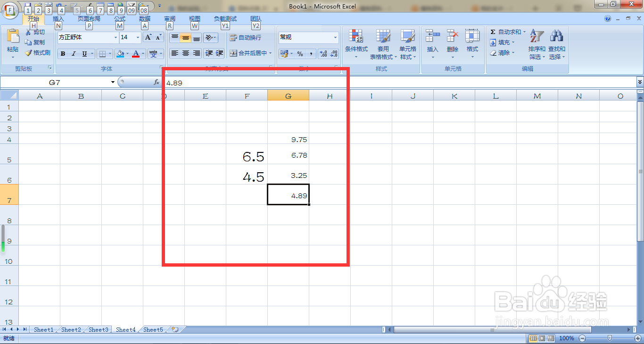Click the zoom in plus button
Viewport: 644px width, 344px height.
[x=637, y=338]
